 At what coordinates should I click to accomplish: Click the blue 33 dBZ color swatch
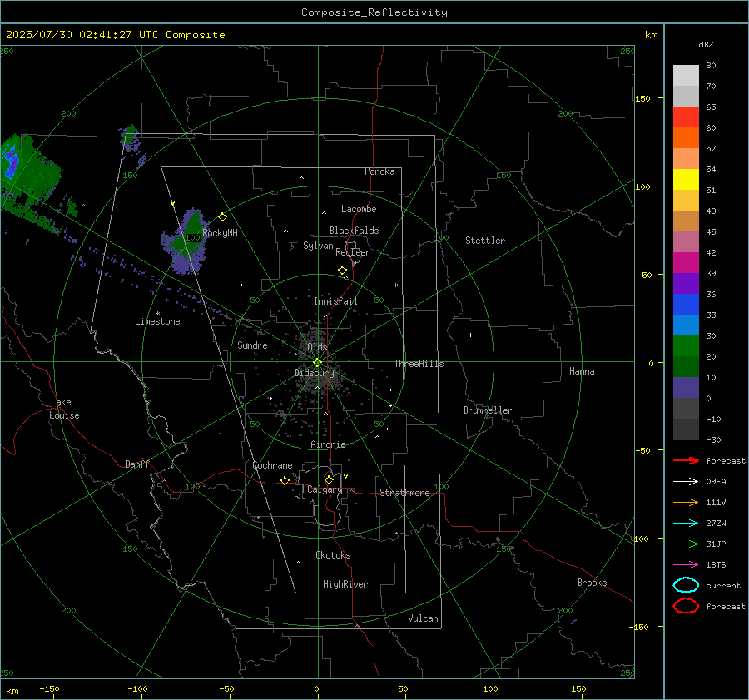[x=686, y=305]
